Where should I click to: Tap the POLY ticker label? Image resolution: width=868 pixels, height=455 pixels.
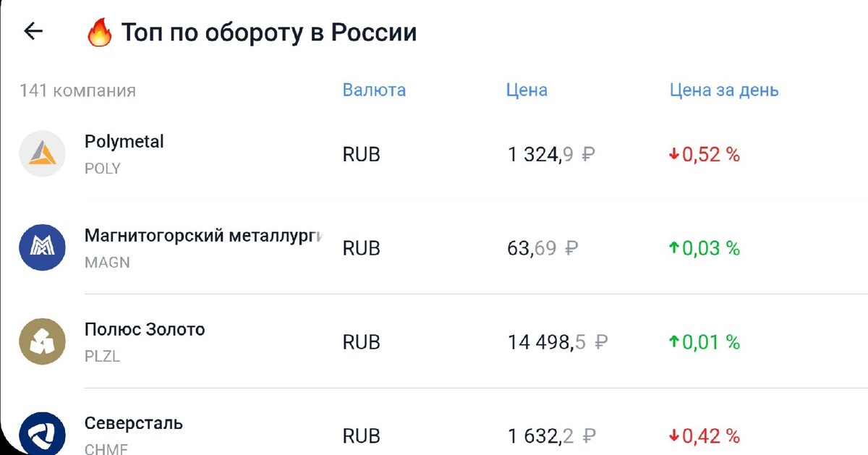[103, 169]
